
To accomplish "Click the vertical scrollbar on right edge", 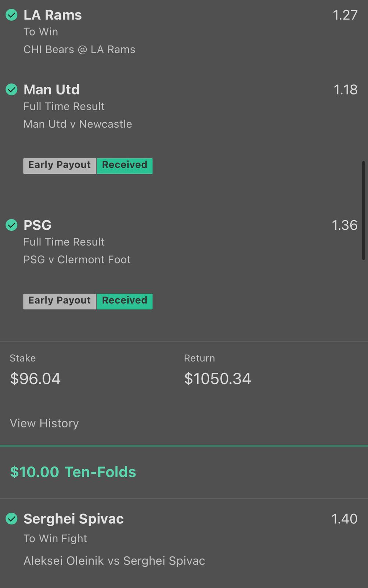I will pos(364,210).
